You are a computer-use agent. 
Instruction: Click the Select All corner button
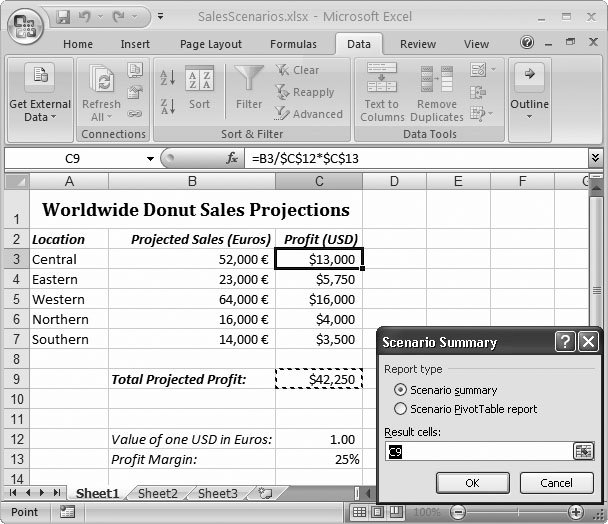click(x=17, y=181)
